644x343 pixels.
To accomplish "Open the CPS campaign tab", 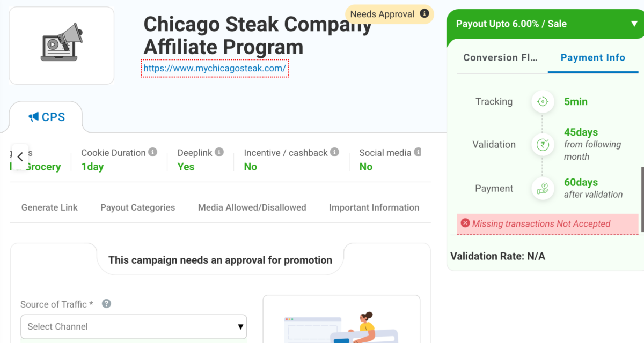I will coord(46,117).
